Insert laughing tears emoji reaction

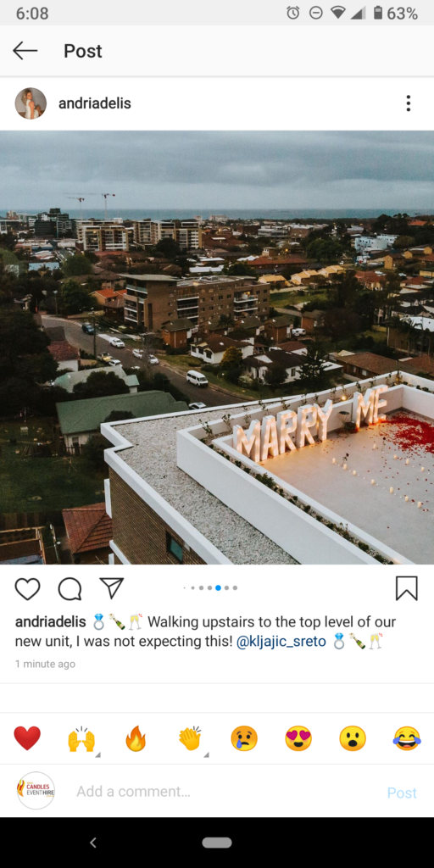tap(407, 738)
